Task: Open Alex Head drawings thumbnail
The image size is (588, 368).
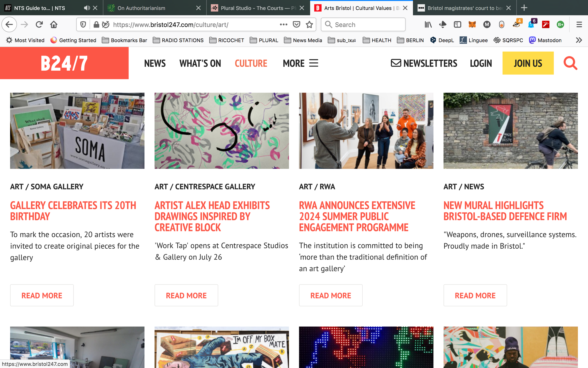Action: pos(222,131)
